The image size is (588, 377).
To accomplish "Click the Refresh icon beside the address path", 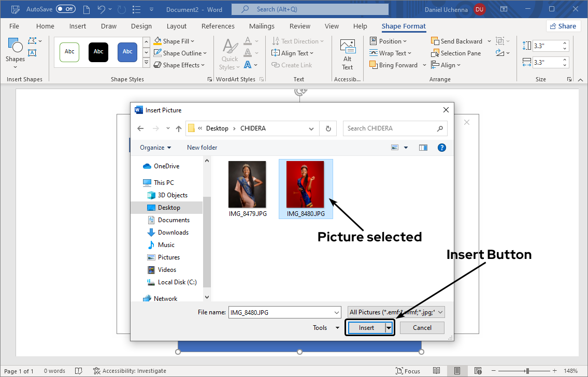I will (328, 128).
